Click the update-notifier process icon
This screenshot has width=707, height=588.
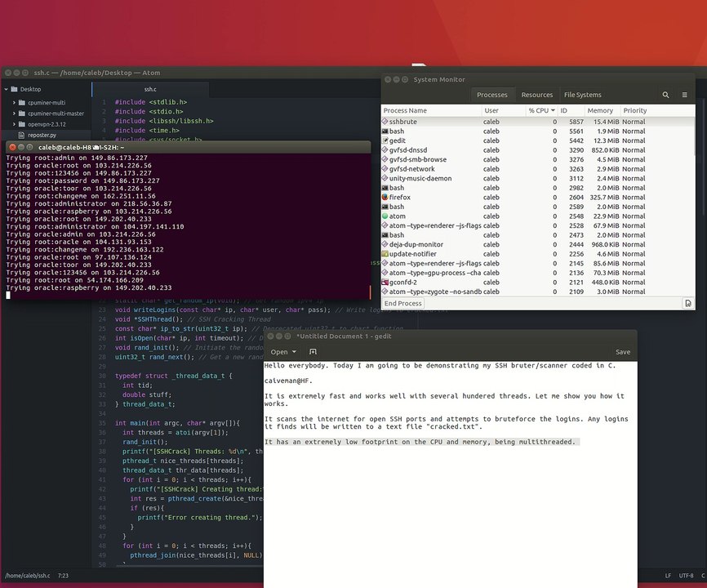pos(385,254)
